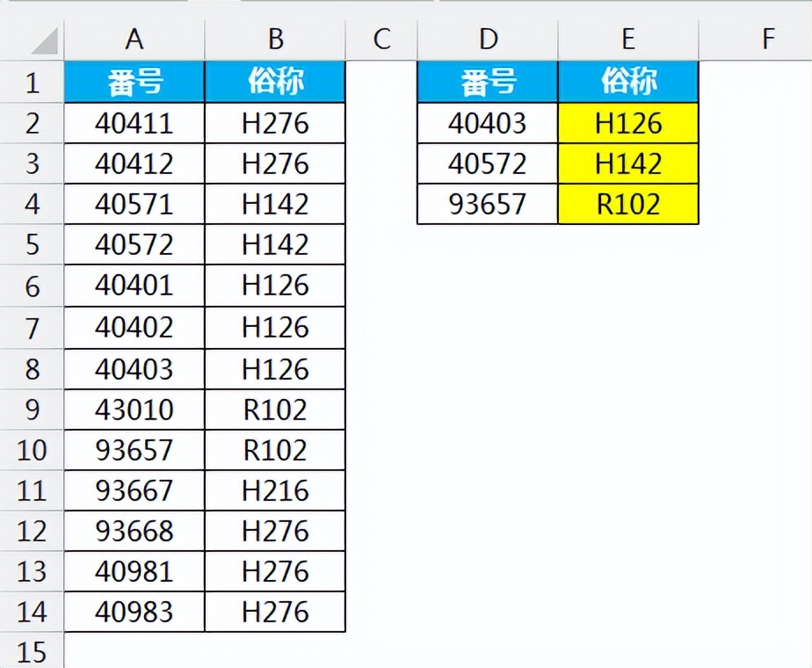
Task: Click cell B11 containing H216
Action: [x=275, y=490]
